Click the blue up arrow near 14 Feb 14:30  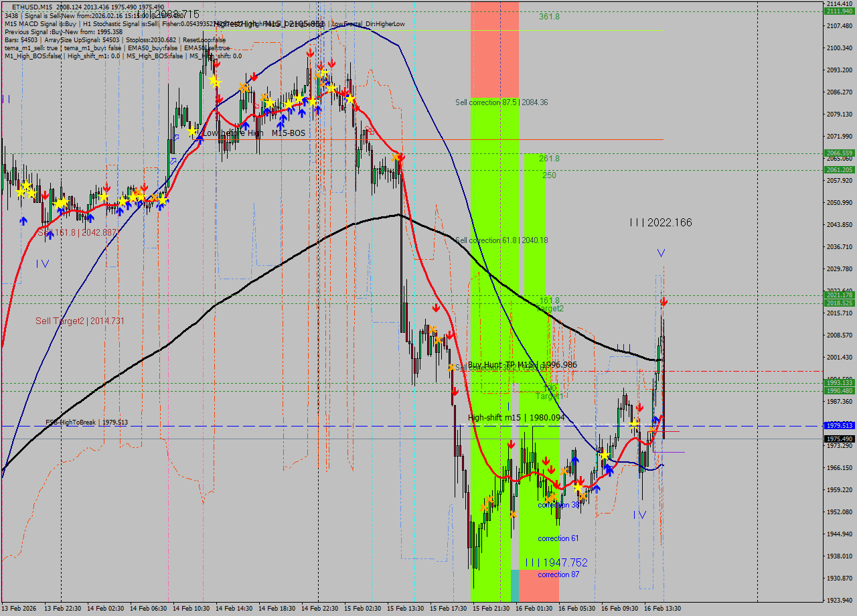pos(246,125)
